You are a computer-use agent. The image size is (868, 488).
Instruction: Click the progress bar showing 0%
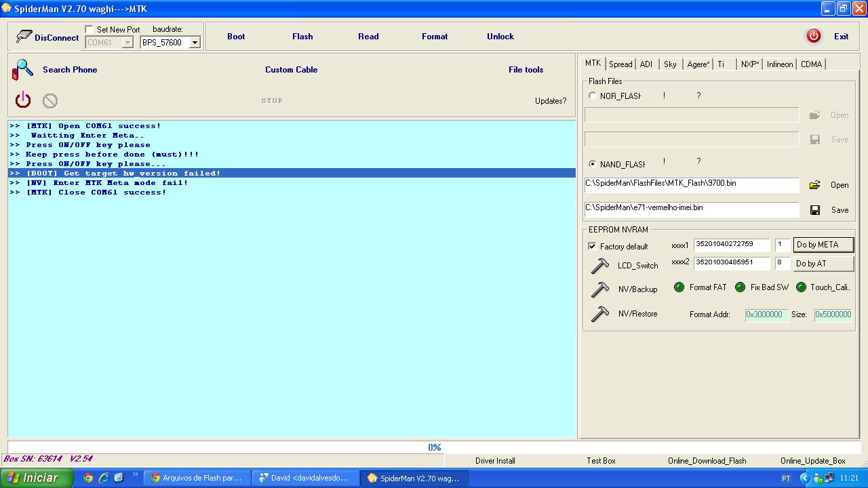[x=434, y=447]
